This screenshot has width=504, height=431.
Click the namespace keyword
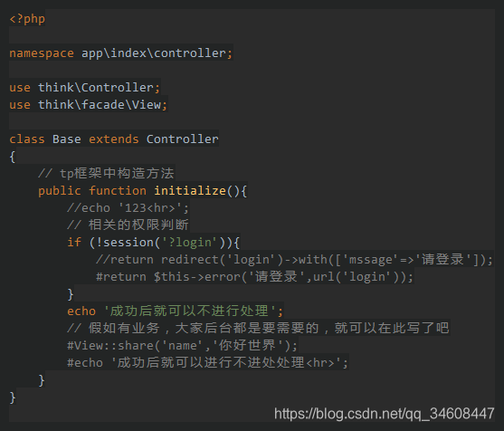(42, 53)
